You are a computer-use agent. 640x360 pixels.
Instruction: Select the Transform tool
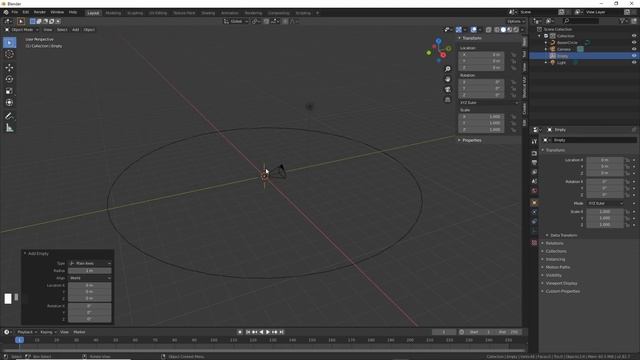[x=9, y=102]
